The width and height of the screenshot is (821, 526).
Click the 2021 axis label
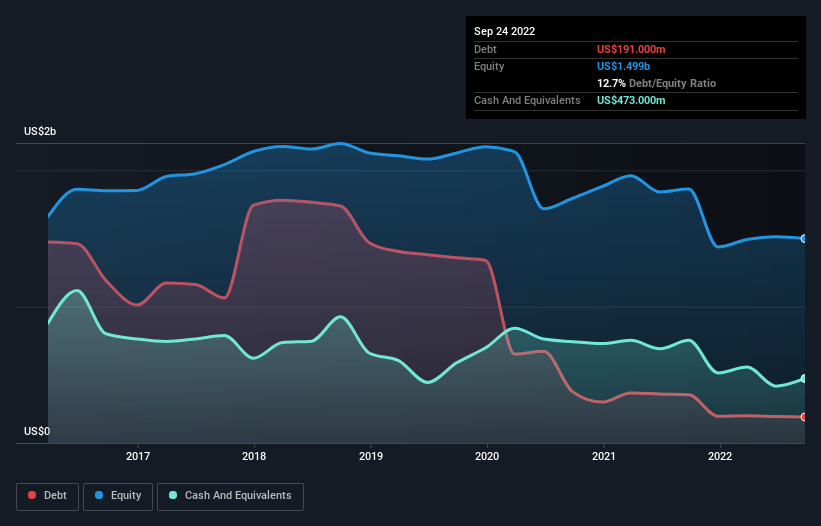(604, 456)
